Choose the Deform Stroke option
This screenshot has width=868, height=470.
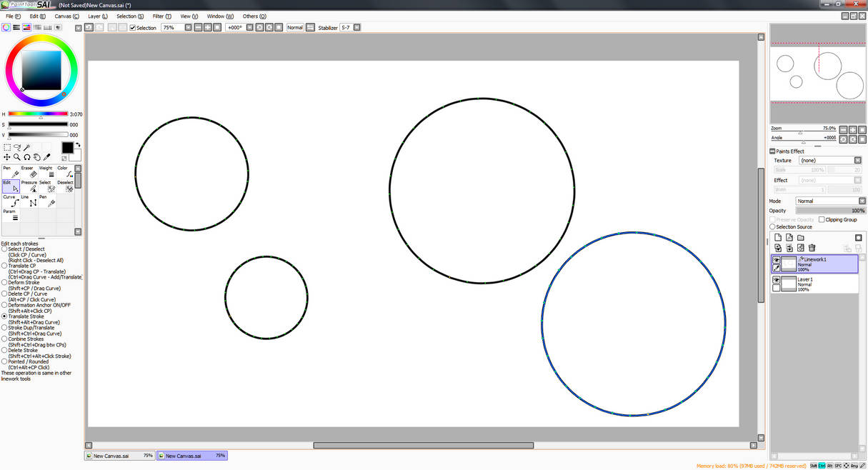(x=4, y=283)
